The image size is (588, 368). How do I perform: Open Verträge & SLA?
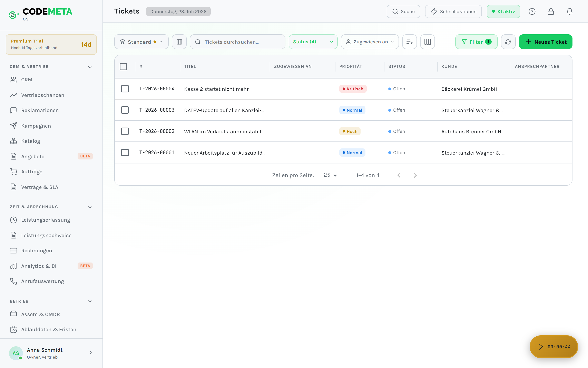(51, 187)
